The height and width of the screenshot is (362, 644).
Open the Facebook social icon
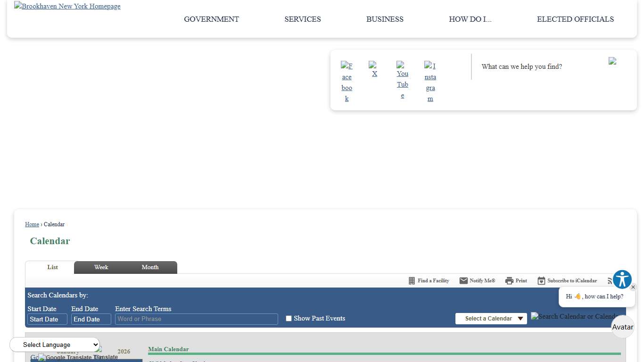[347, 82]
